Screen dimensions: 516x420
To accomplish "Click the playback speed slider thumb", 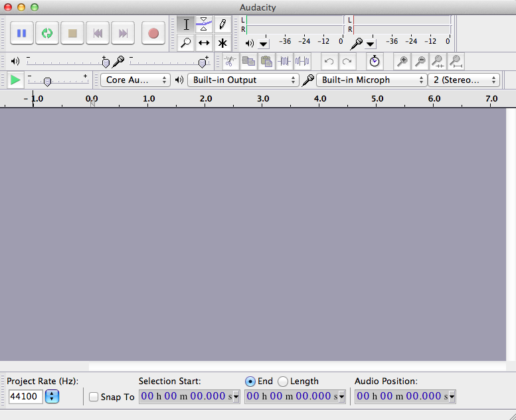I will 47,81.
